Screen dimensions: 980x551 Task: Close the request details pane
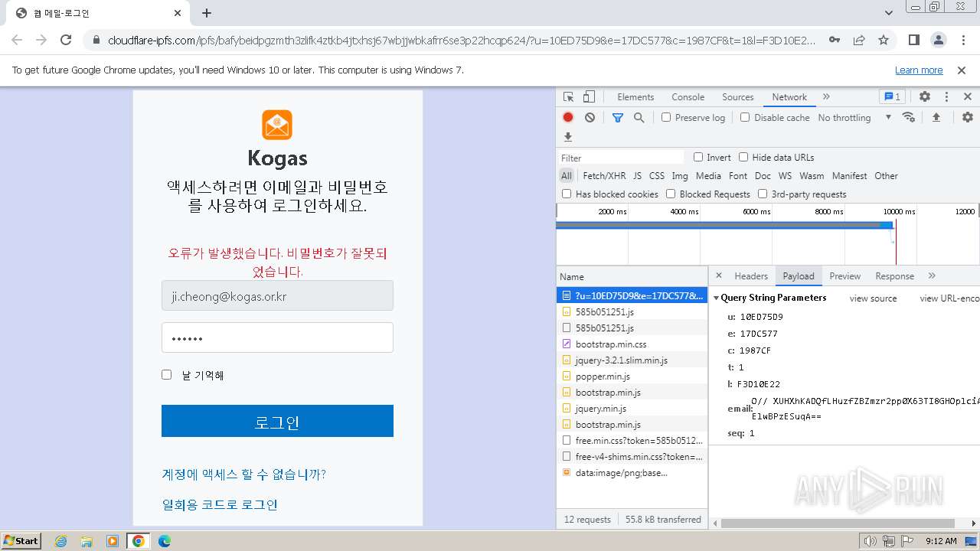719,275
